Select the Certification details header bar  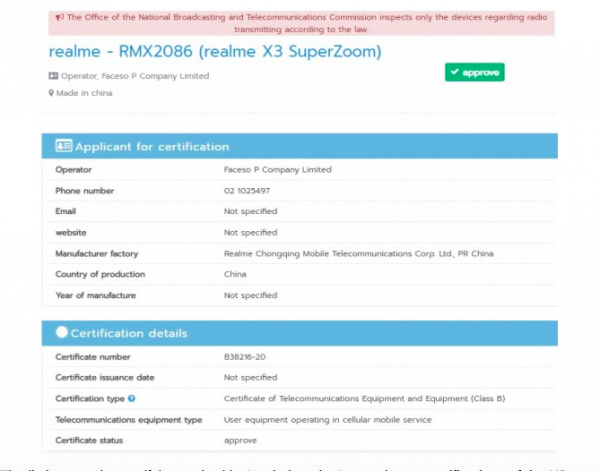click(x=299, y=333)
